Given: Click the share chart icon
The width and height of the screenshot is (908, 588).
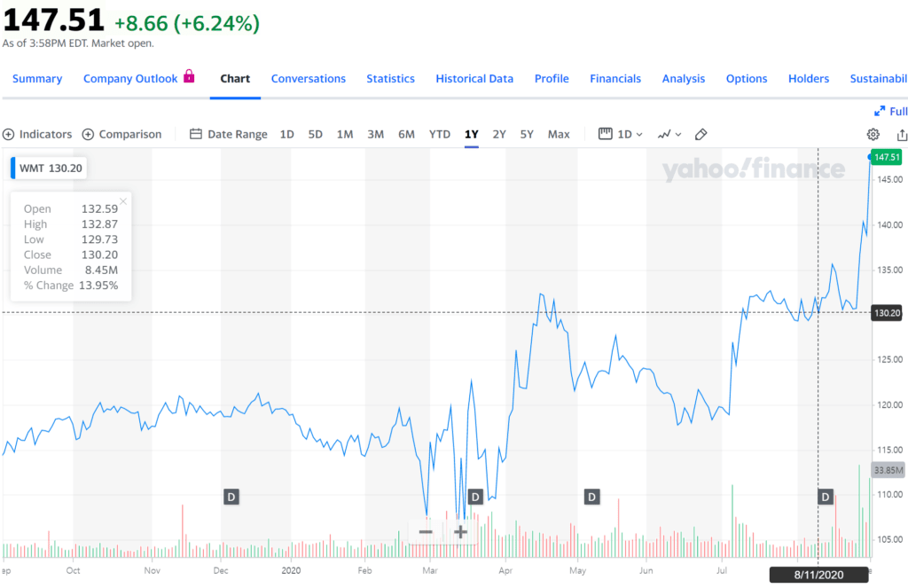Looking at the screenshot, I should tap(902, 134).
